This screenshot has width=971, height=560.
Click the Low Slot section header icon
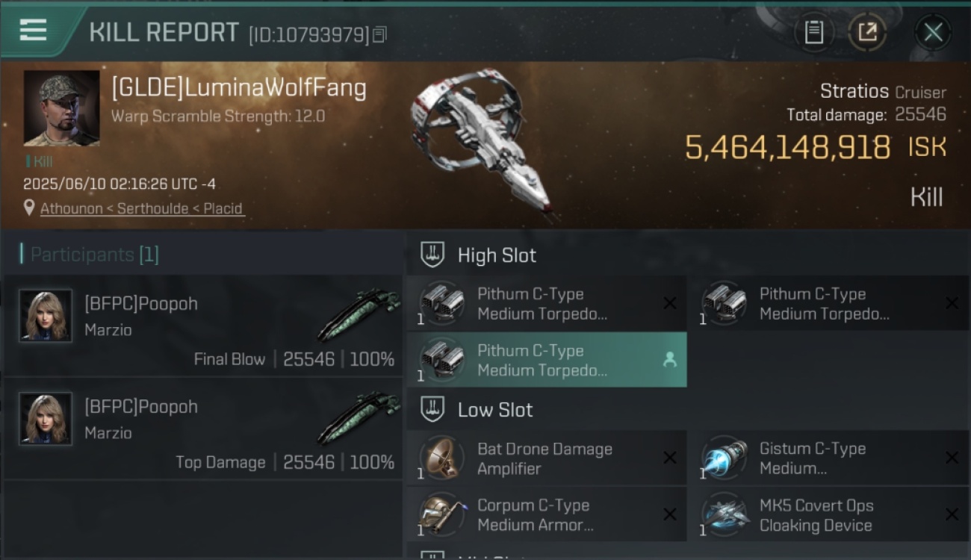coord(432,409)
